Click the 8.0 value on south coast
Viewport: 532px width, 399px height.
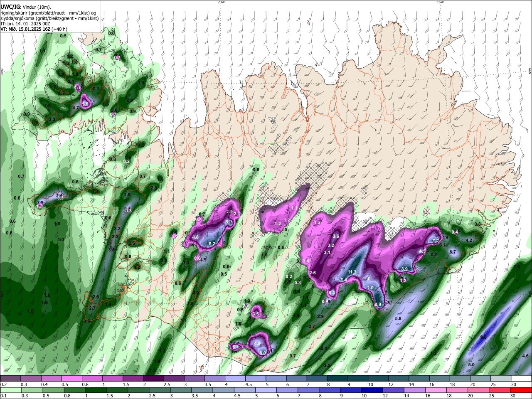pos(263,353)
